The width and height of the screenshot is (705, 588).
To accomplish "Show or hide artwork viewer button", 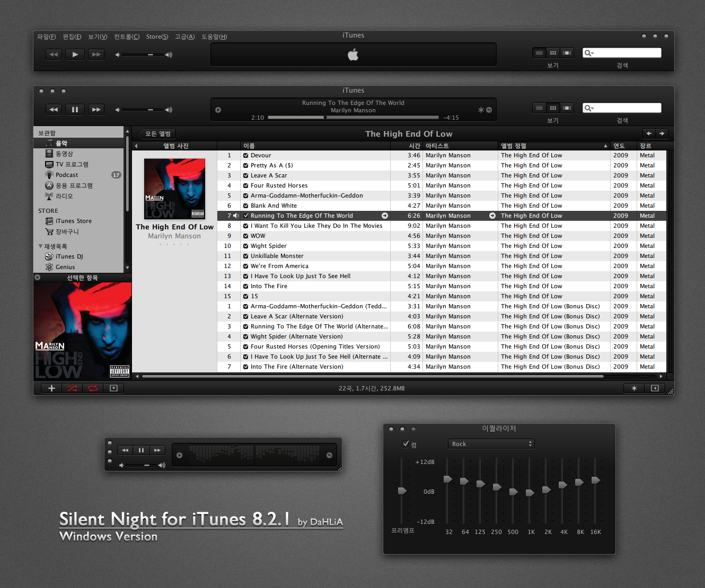I will (x=113, y=388).
